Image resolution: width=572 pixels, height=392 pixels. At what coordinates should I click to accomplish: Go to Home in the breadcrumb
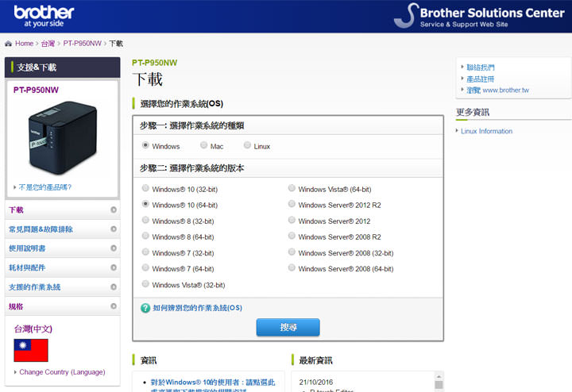click(x=24, y=44)
